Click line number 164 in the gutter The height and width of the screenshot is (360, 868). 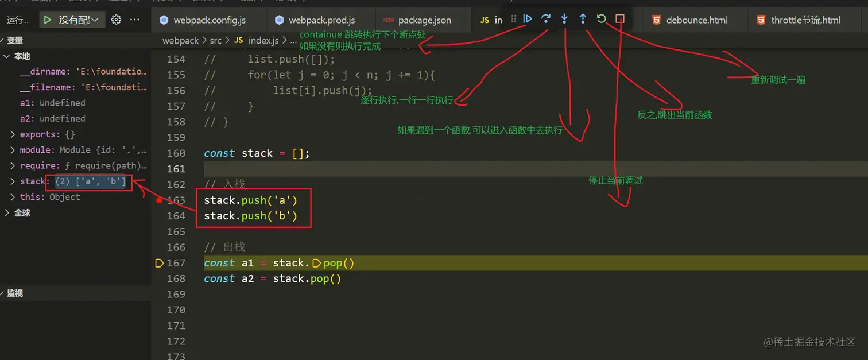176,216
